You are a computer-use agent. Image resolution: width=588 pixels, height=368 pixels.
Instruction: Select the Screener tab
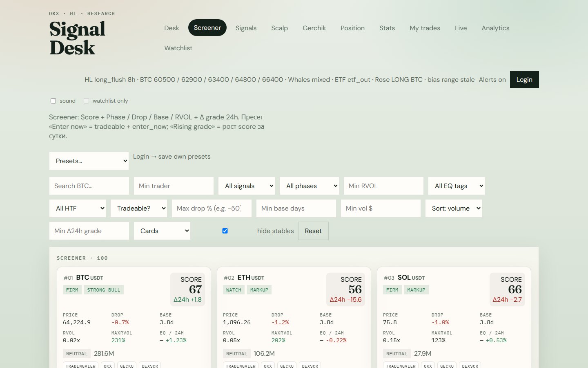(207, 28)
